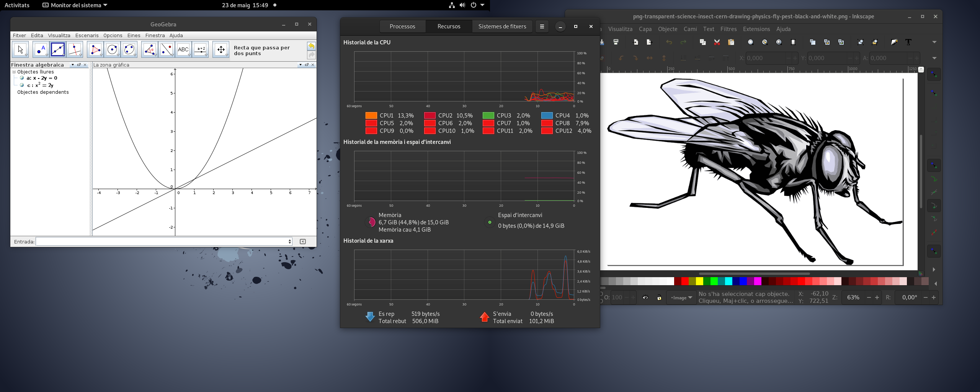Select the GeoGebra Move arrow tool
Screen dimensions: 980x392
pos(21,49)
